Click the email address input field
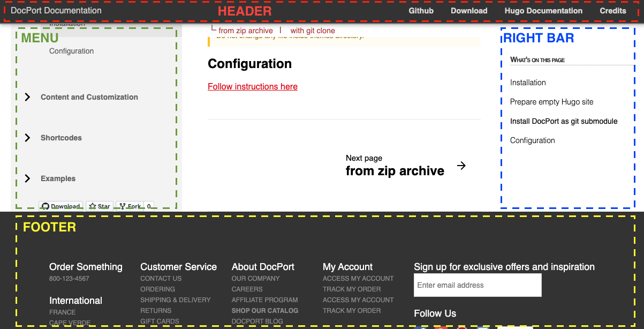Viewport: 644px width, 329px height. click(x=478, y=285)
